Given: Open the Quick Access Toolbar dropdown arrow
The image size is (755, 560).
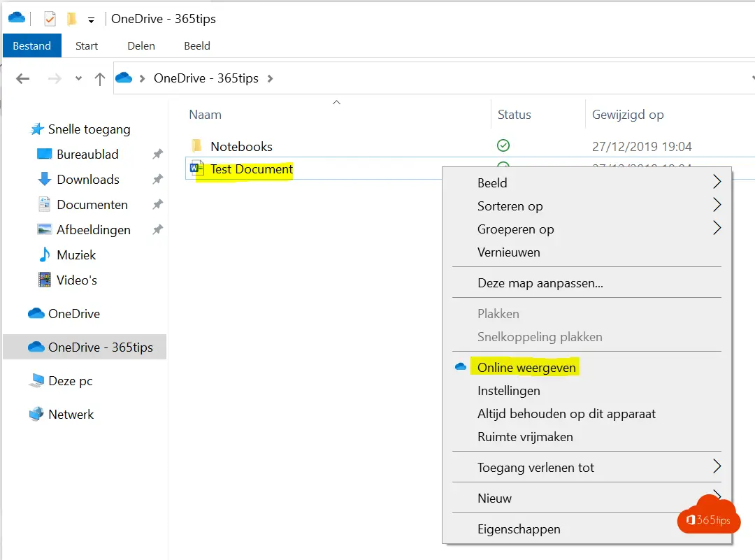Looking at the screenshot, I should coord(92,19).
